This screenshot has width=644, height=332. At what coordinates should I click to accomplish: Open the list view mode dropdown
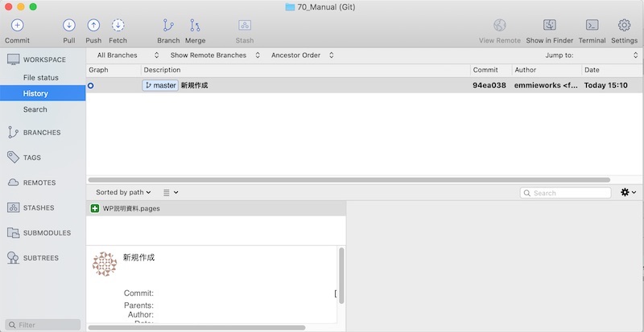(x=171, y=192)
